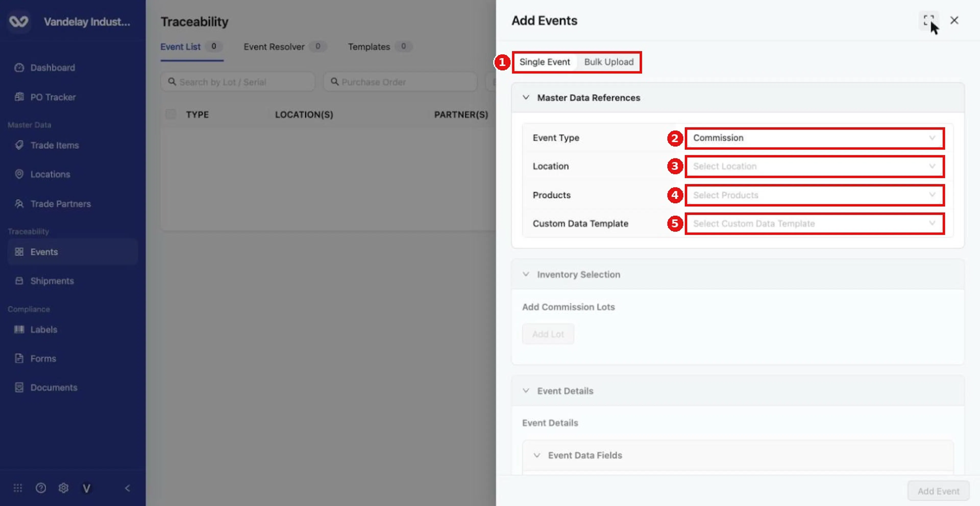
Task: Click the Add Lot button
Action: click(548, 334)
